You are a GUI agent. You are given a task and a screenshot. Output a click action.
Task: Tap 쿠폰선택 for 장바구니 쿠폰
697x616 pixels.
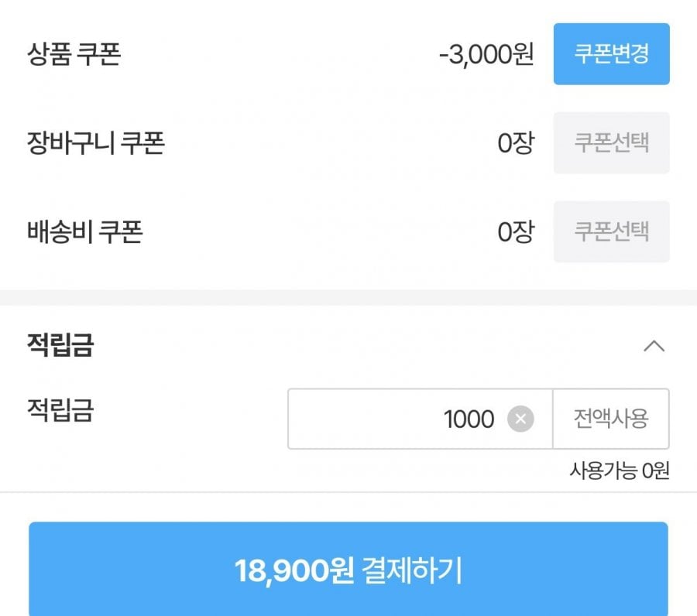click(x=611, y=143)
